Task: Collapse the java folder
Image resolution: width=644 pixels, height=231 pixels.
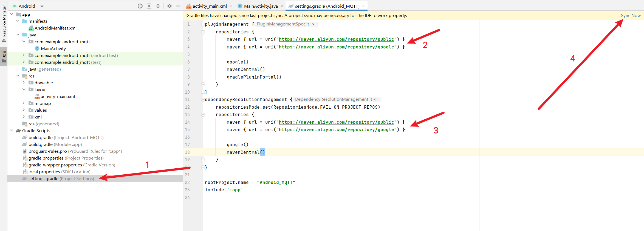Action: [18, 34]
